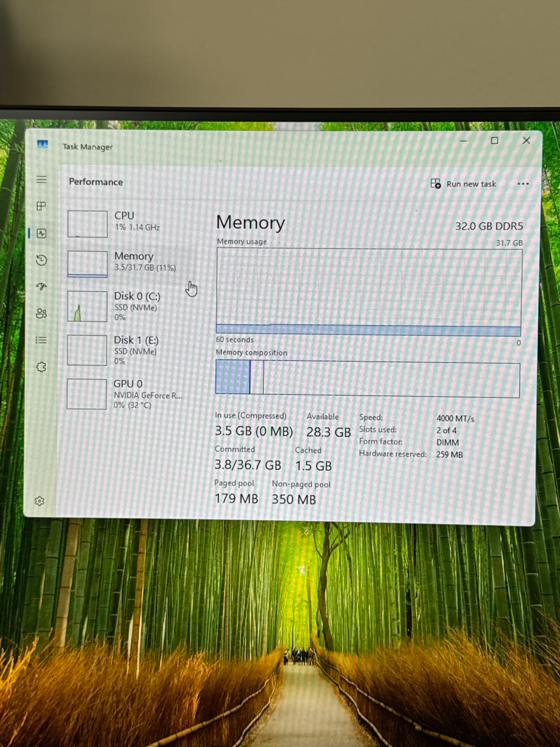Viewport: 560px width, 747px height.
Task: Open the three-dot more options menu
Action: coord(523,184)
